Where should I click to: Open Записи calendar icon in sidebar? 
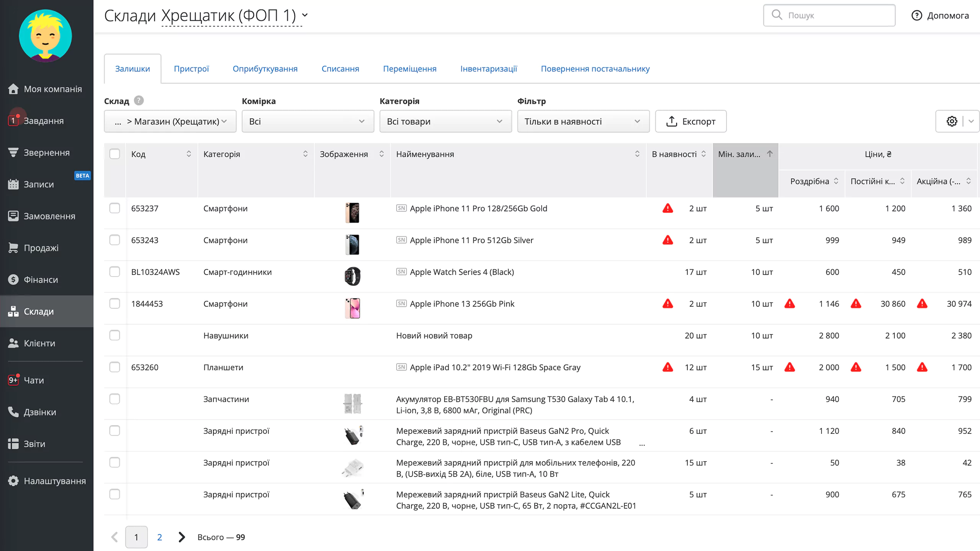[x=13, y=184]
